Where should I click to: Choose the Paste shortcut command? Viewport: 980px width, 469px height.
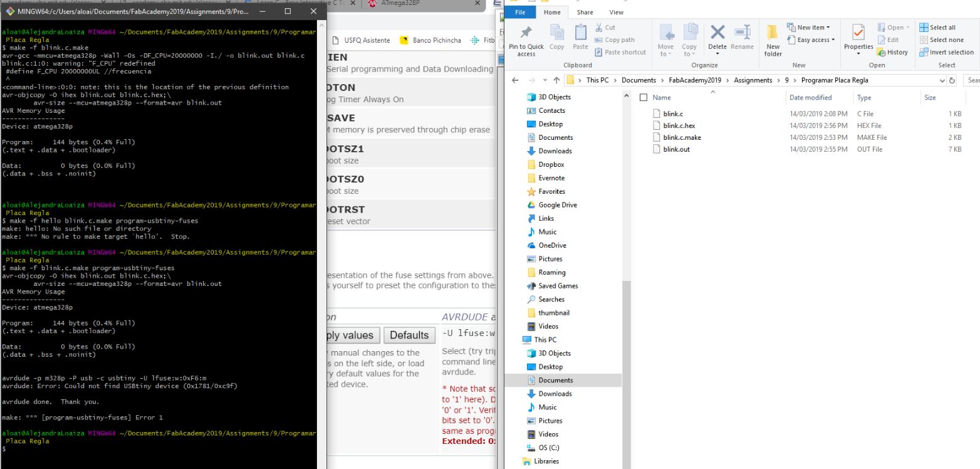pos(620,52)
